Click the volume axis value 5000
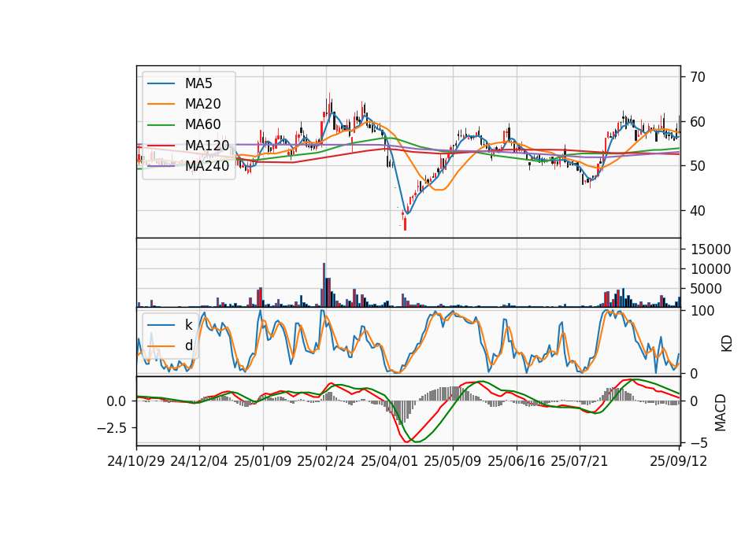Image resolution: width=756 pixels, height=543 pixels. 706,289
